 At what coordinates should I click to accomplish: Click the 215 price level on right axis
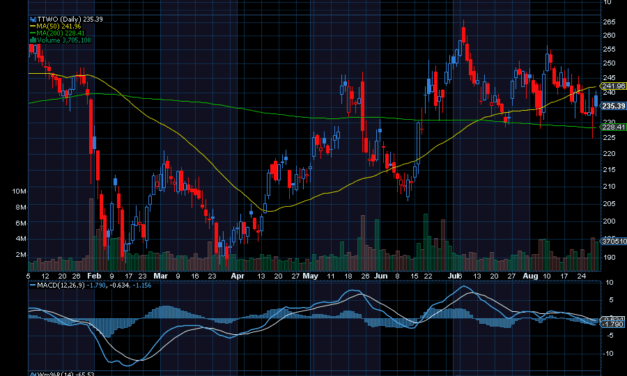point(609,170)
